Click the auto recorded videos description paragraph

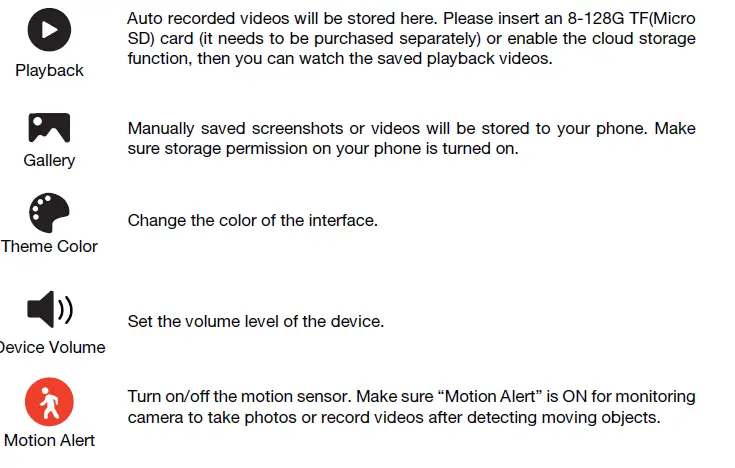(411, 39)
